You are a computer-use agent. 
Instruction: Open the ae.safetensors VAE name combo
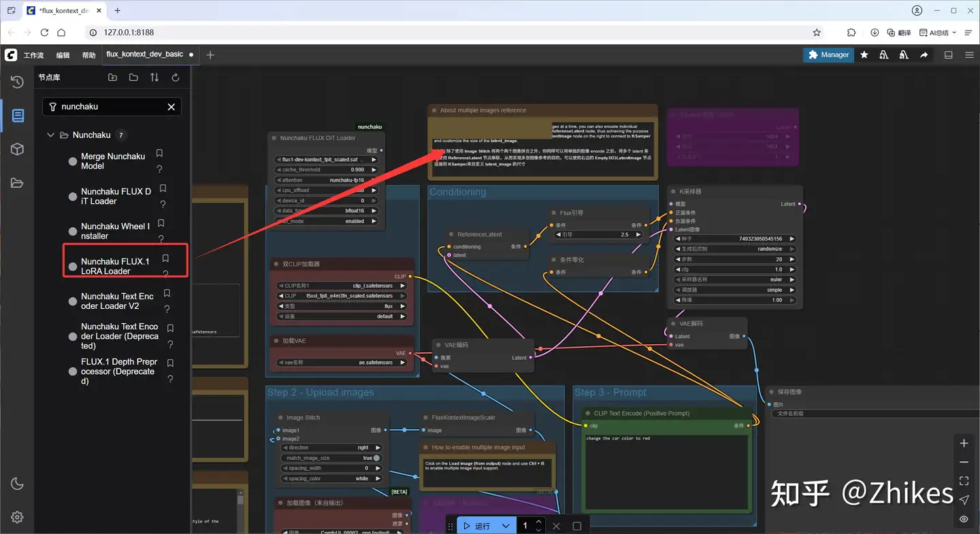point(342,363)
